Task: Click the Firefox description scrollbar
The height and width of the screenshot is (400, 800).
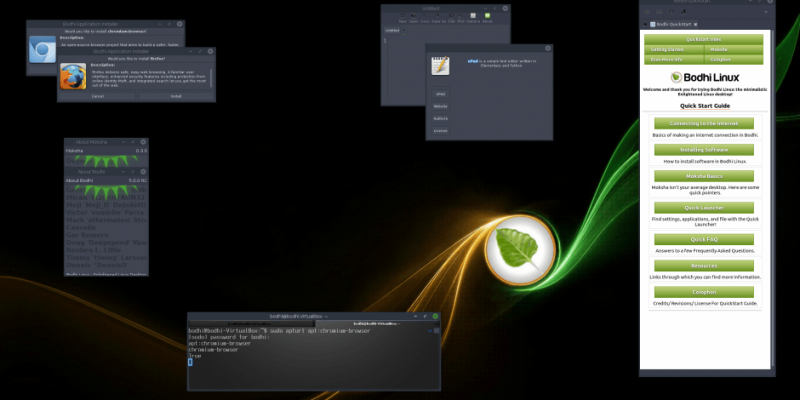Action: (x=212, y=76)
